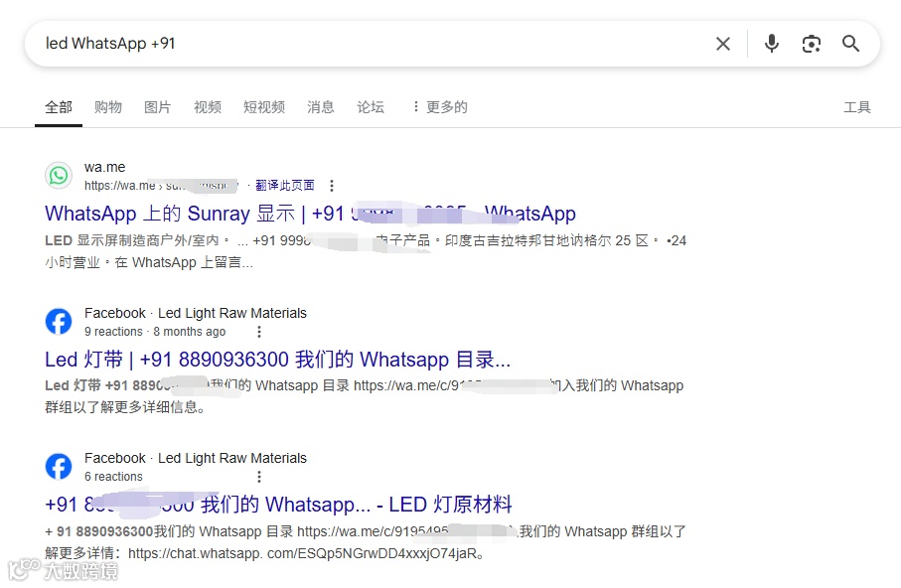This screenshot has height=588, width=901.
Task: Click snippet '群组以了解更多详细信息。'
Action: click(x=125, y=407)
